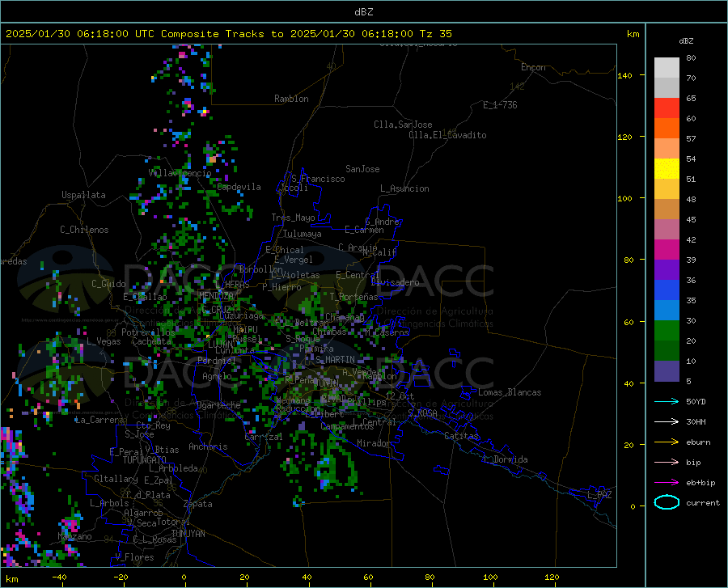The width and height of the screenshot is (728, 588).
Task: Click the 100 km tick on the vertical axis
Action: 624,199
